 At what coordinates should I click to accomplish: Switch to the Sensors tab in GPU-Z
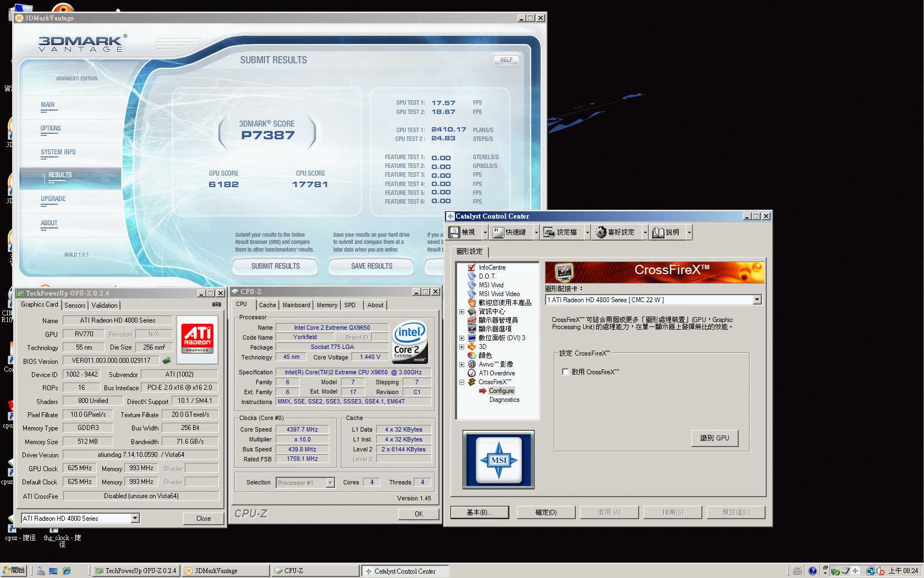pyautogui.click(x=75, y=306)
